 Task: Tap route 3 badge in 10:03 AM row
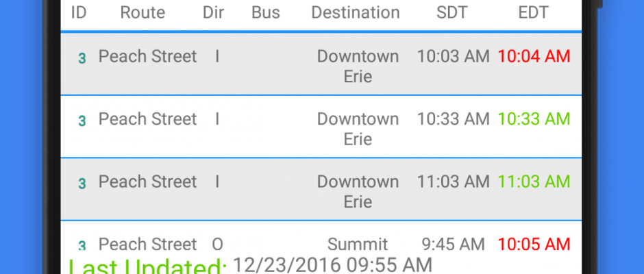point(82,58)
